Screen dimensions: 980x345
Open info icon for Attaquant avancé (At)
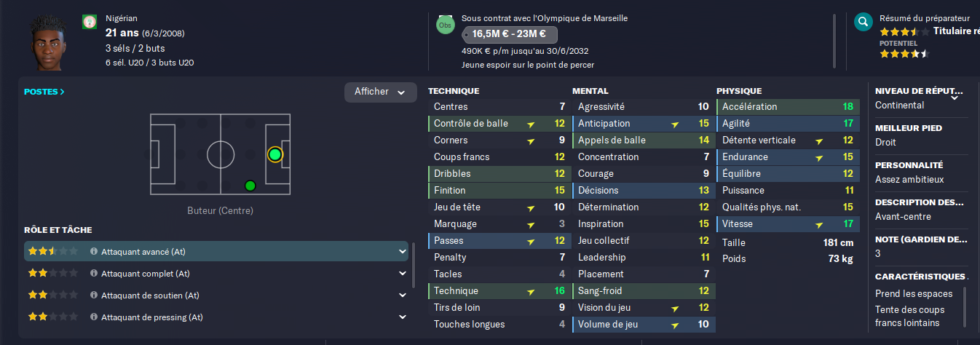click(x=94, y=252)
